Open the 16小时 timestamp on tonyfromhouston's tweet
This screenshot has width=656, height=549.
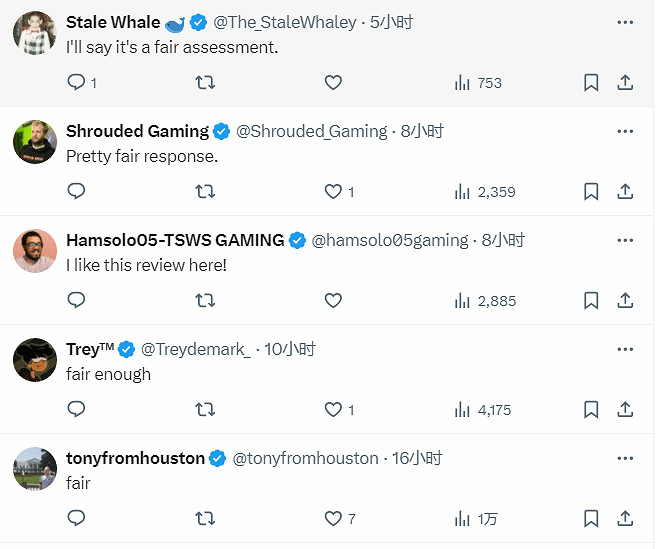[x=417, y=458]
